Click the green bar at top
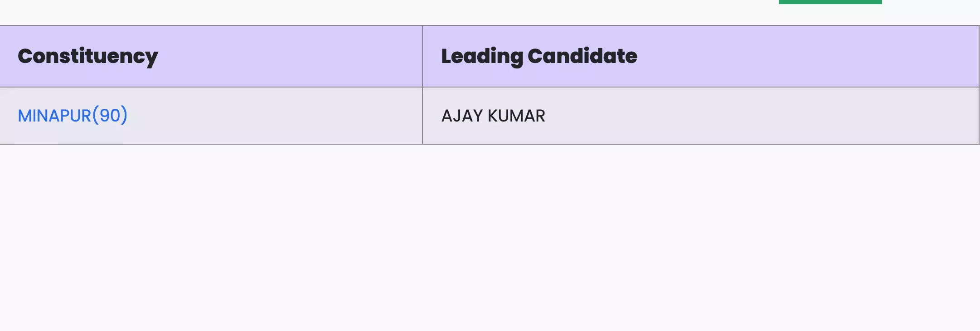 tap(830, 2)
